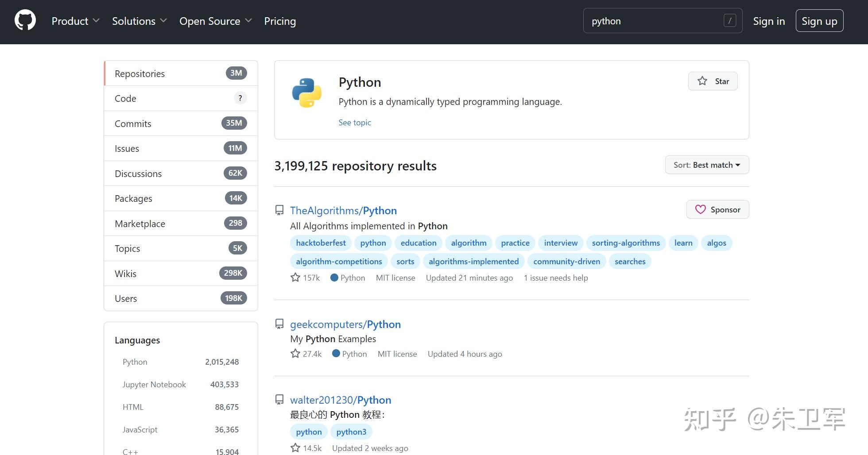868x455 pixels.
Task: Click the 3,199,125 repository results heading
Action: click(355, 166)
